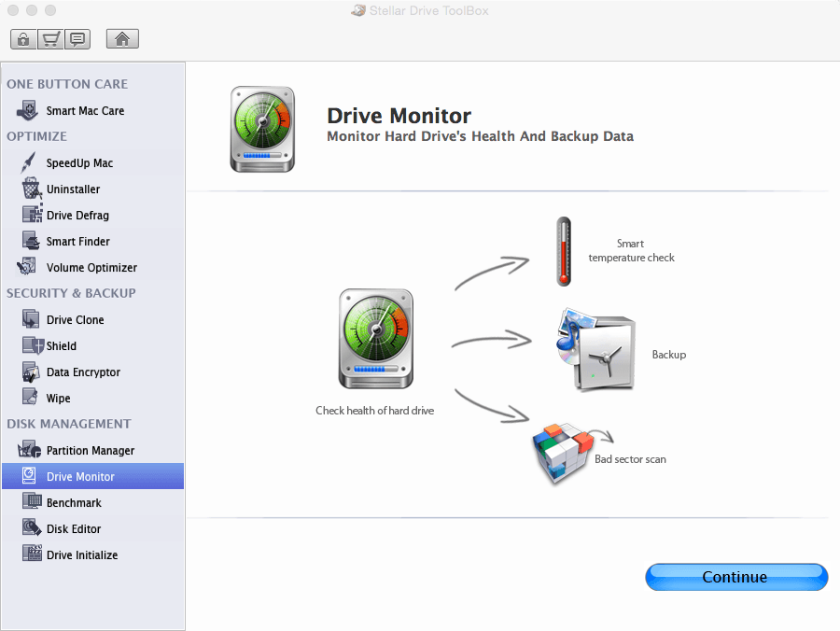The height and width of the screenshot is (631, 840).
Task: Open the Data Encryptor label in sidebar
Action: 83,372
